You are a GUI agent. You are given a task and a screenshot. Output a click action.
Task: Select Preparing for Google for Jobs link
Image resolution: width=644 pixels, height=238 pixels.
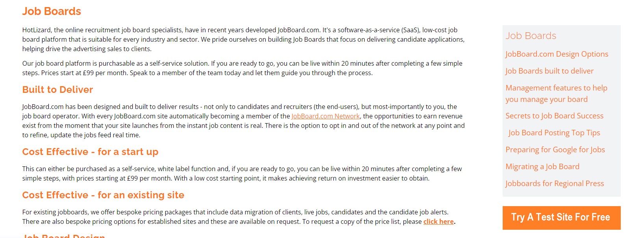pyautogui.click(x=555, y=150)
